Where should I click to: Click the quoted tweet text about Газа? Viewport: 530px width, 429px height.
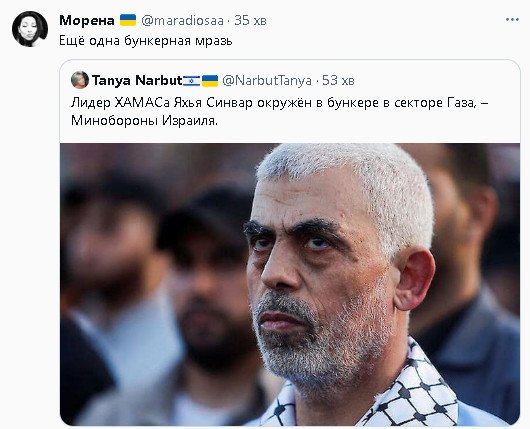pyautogui.click(x=279, y=103)
